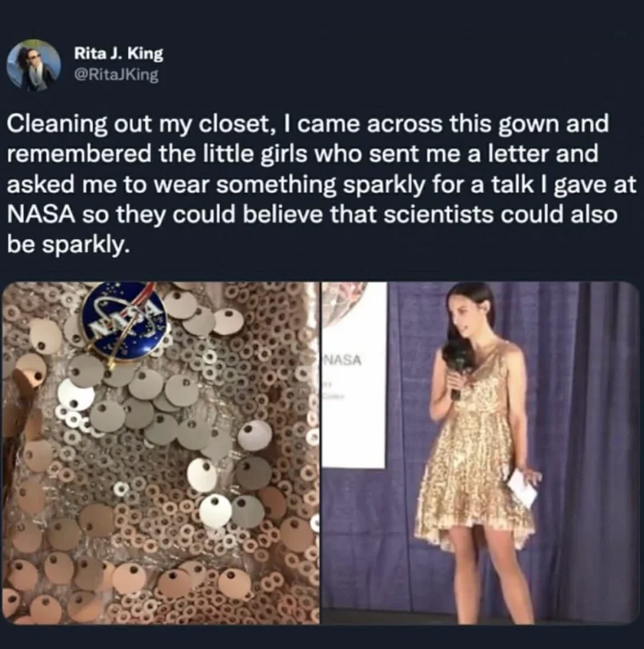
Task: Open the @RitaJKing handle link
Action: pyautogui.click(x=116, y=74)
